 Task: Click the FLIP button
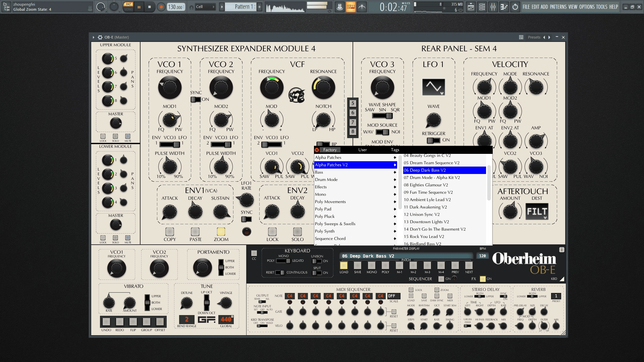[x=133, y=322]
